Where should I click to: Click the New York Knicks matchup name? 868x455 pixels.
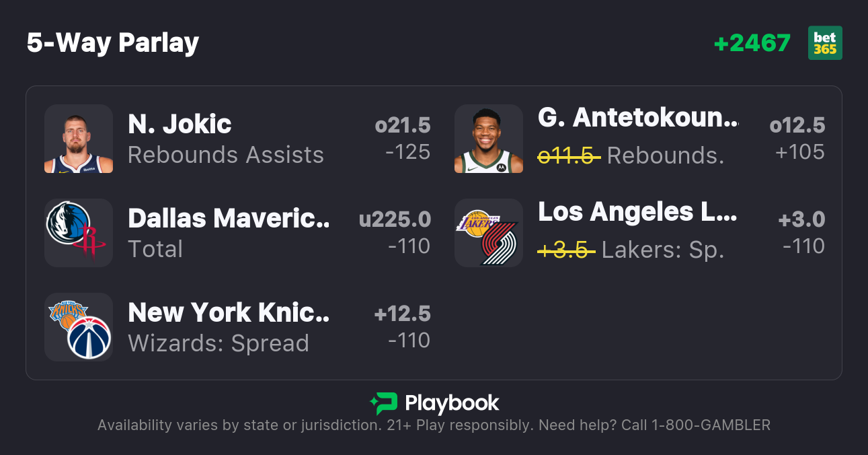point(229,313)
